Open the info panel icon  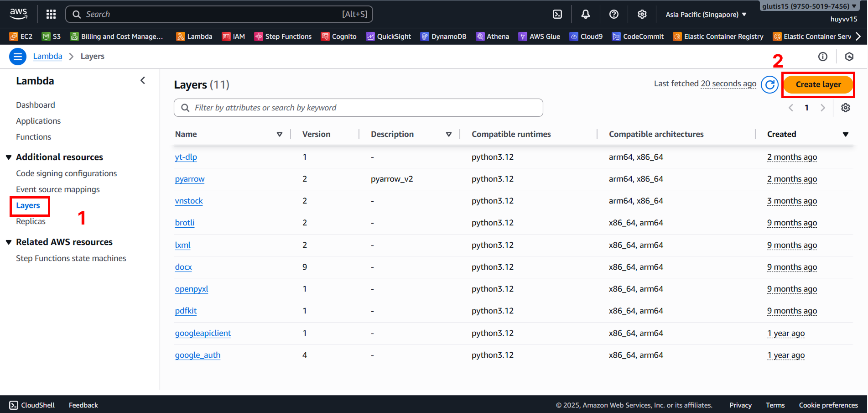823,57
